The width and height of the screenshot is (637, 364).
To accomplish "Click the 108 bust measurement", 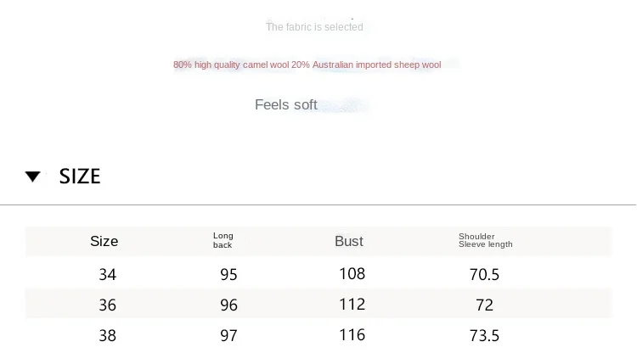I will tap(352, 274).
